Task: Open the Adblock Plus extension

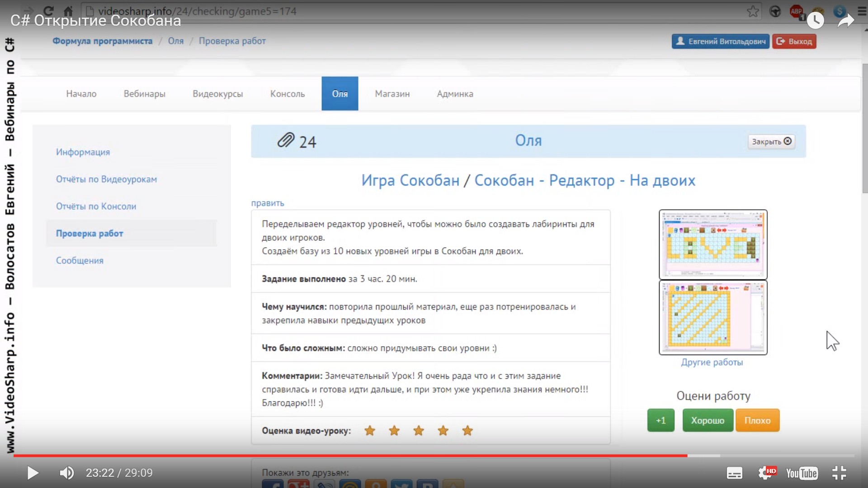Action: [x=797, y=11]
